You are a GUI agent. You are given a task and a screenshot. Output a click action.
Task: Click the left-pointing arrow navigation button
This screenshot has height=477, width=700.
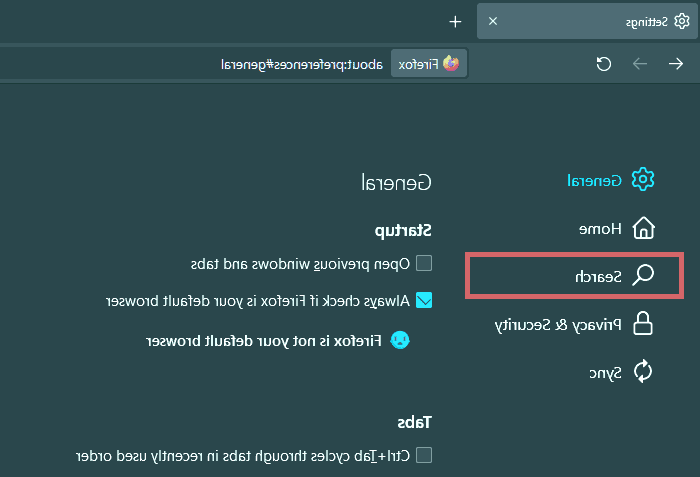(640, 64)
